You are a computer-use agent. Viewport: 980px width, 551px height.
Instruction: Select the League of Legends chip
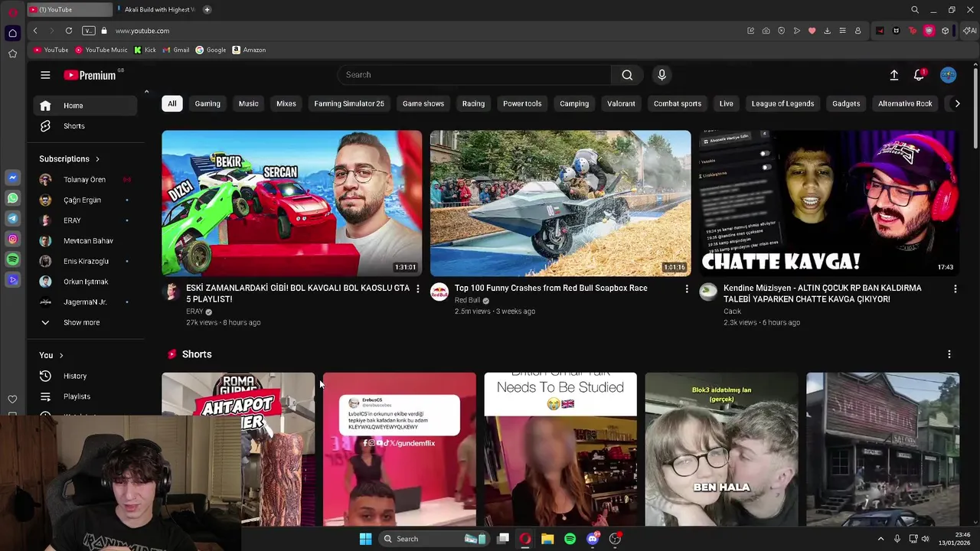[x=782, y=103]
